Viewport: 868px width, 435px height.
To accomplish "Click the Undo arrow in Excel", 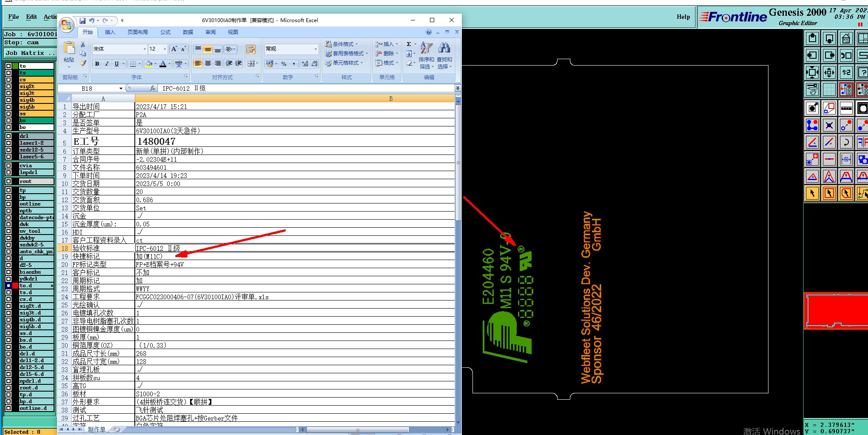I will click(x=92, y=20).
